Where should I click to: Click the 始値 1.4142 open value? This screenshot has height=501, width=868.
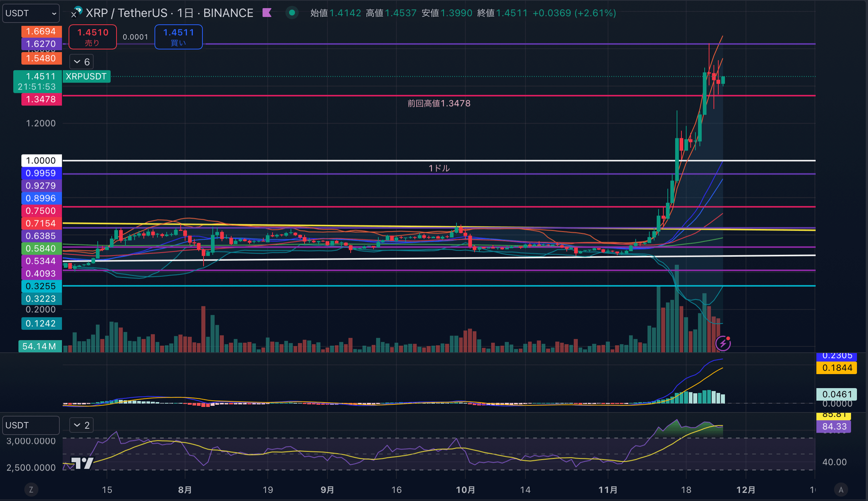(336, 13)
